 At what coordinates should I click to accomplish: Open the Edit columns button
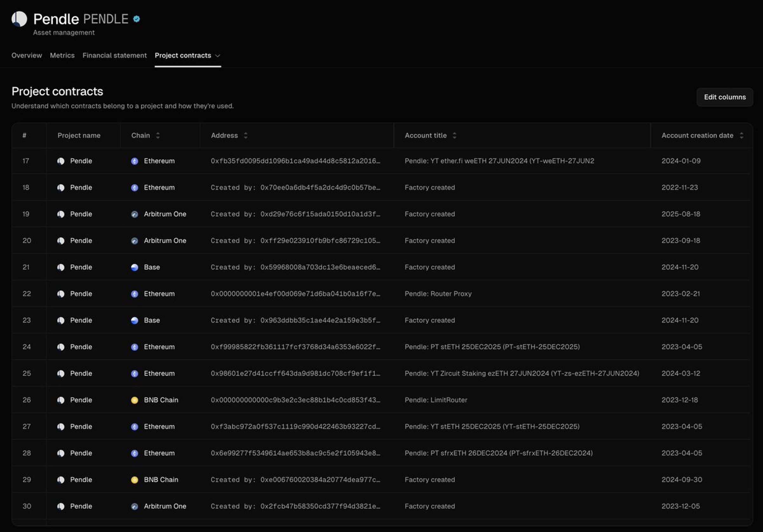725,97
